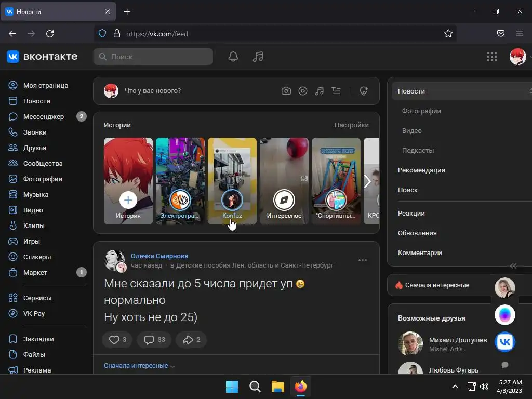Reload the page in Firefox

[x=50, y=34]
